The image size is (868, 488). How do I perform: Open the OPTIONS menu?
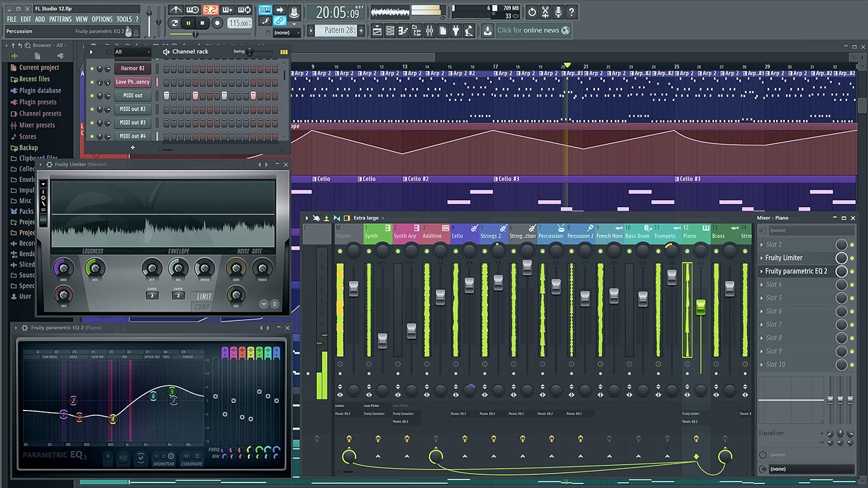[x=101, y=19]
